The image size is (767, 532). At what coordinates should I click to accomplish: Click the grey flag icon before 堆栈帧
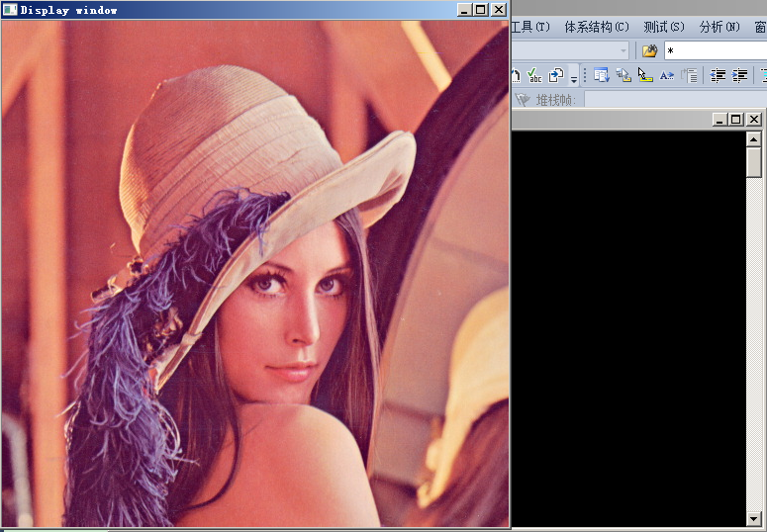click(523, 100)
